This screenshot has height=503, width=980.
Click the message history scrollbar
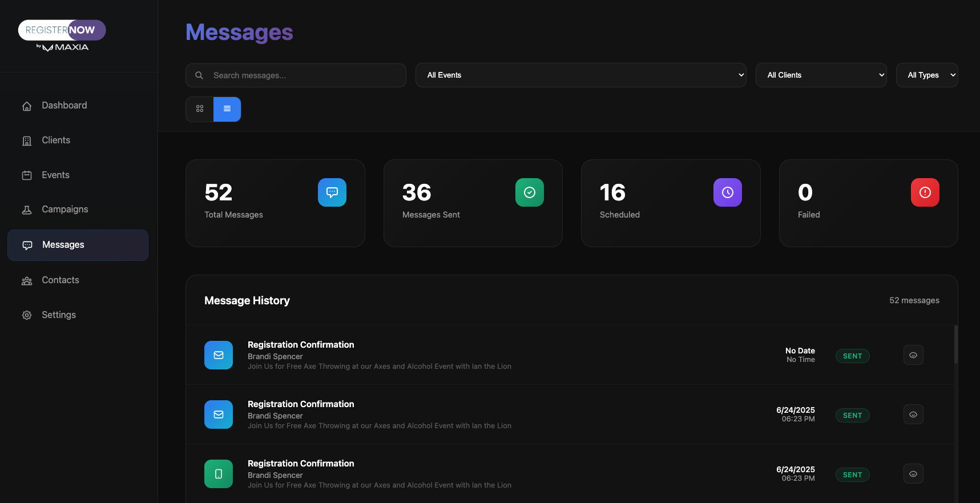(955, 345)
